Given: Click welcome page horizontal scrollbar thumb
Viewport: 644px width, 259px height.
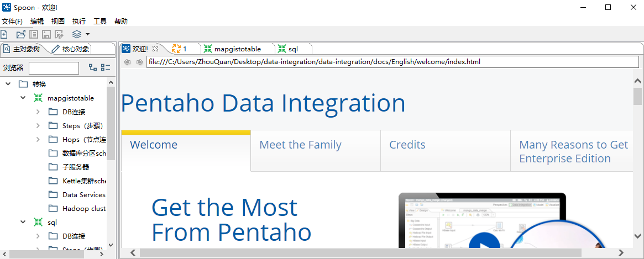Looking at the screenshot, I should pyautogui.click(x=360, y=252).
